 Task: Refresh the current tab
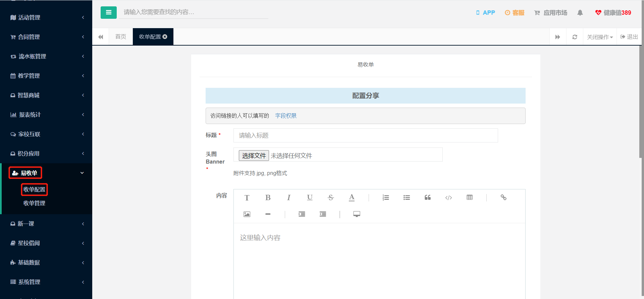575,37
